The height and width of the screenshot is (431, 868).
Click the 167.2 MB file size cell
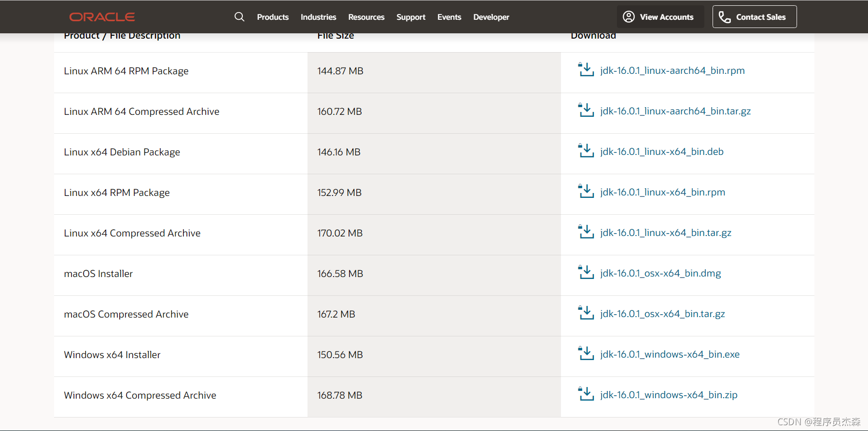pos(434,316)
